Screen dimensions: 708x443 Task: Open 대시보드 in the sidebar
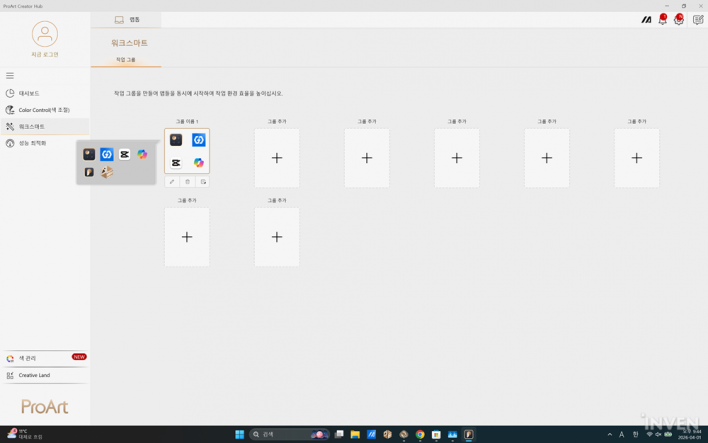coord(29,93)
